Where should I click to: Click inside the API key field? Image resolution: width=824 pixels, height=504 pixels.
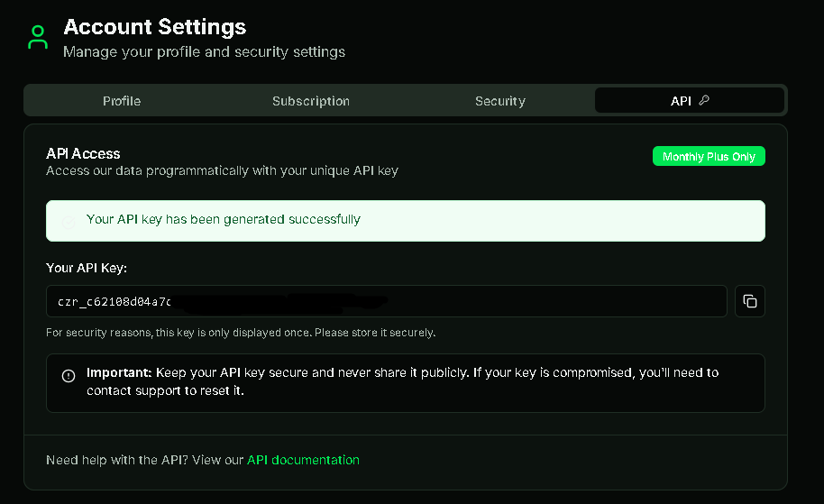(x=386, y=301)
